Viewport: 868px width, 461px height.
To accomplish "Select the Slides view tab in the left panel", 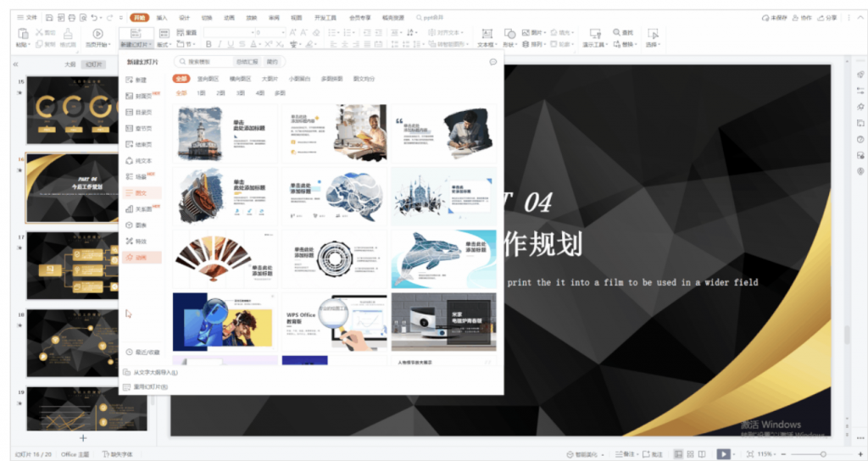I will 93,64.
